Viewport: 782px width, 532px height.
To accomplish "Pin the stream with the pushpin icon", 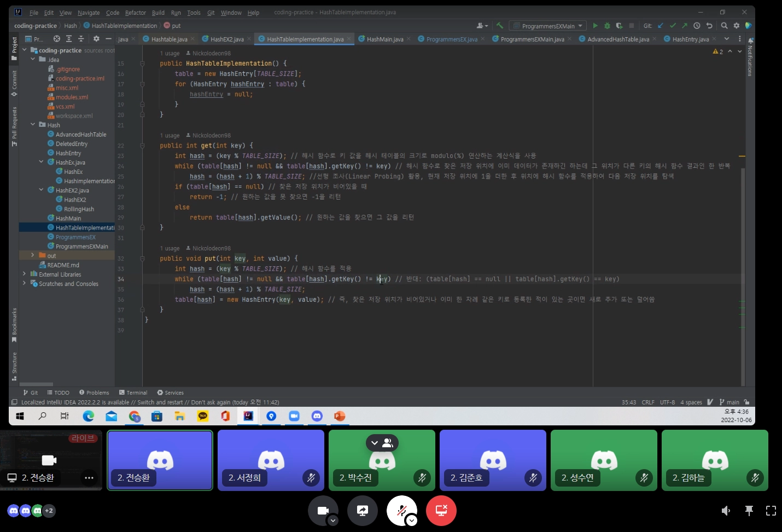I will (x=749, y=511).
